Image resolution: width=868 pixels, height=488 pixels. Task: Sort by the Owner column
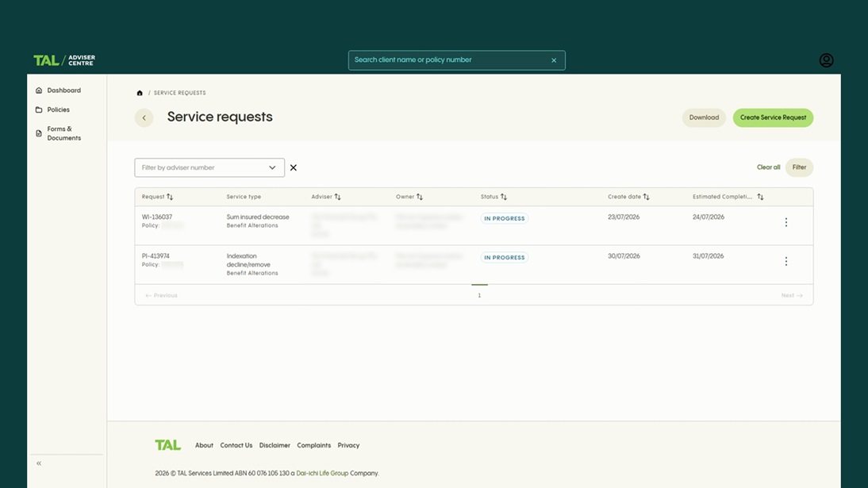pyautogui.click(x=419, y=197)
